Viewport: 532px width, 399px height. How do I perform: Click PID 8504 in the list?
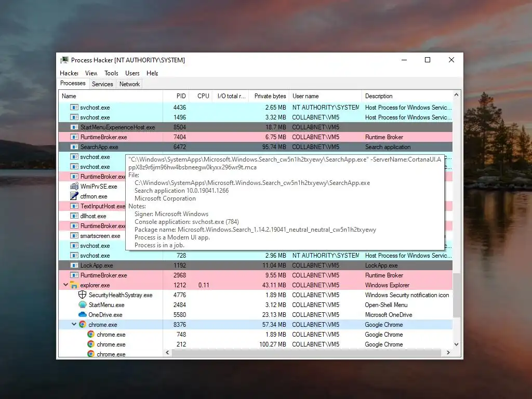tap(179, 127)
